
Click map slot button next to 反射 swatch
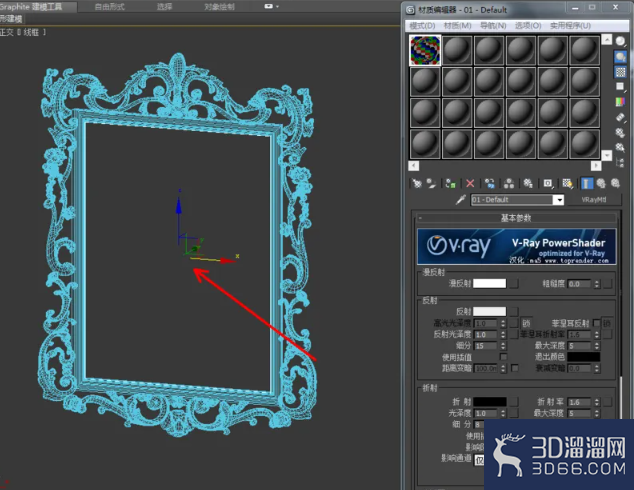coord(514,311)
